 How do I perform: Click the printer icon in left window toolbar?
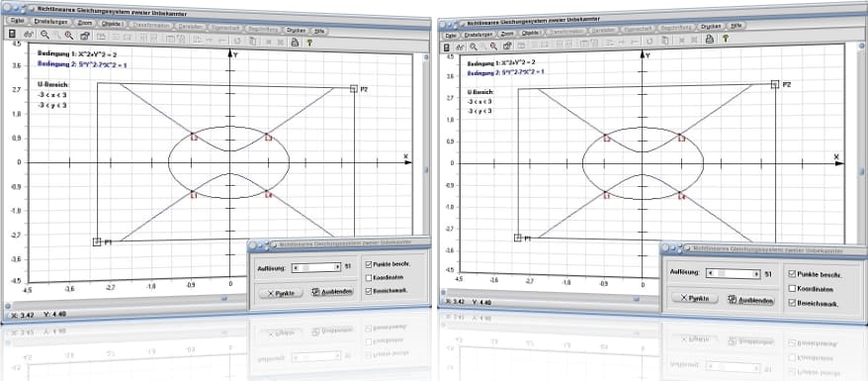[295, 42]
